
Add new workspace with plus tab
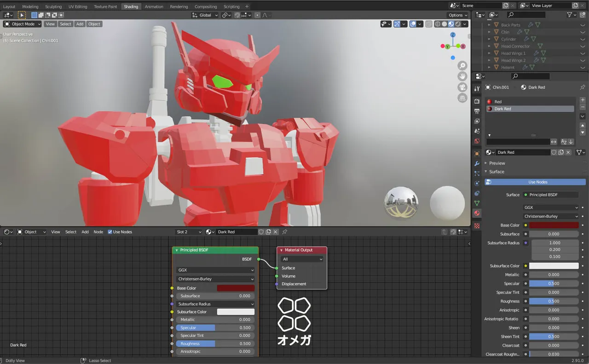(x=247, y=6)
